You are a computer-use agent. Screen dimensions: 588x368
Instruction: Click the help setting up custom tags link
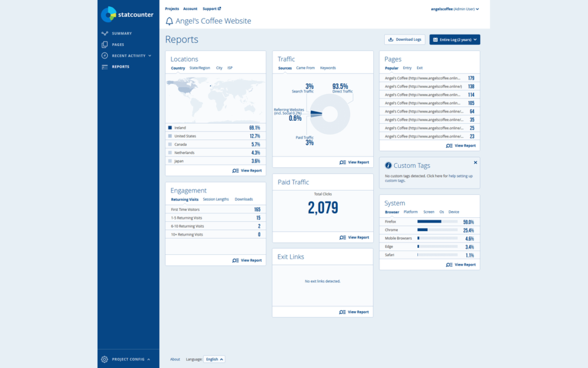tap(428, 178)
